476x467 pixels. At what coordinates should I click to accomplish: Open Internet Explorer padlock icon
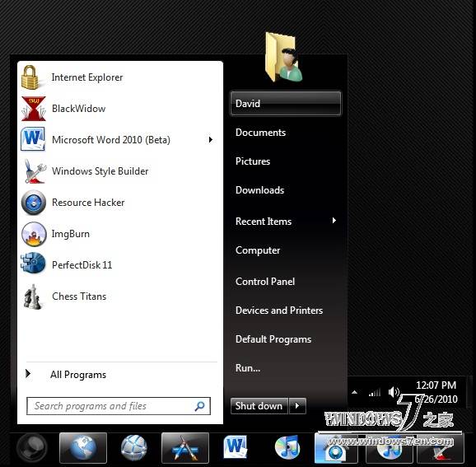30,77
